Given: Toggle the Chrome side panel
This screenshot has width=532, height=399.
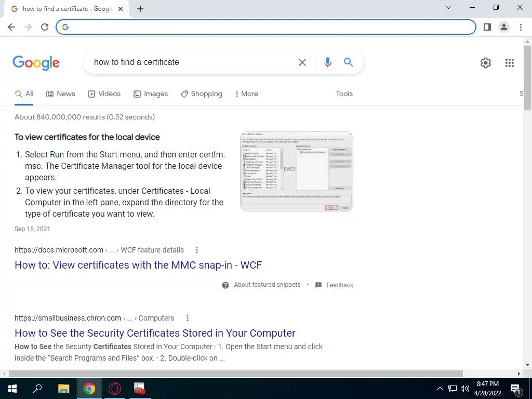Looking at the screenshot, I should point(487,27).
